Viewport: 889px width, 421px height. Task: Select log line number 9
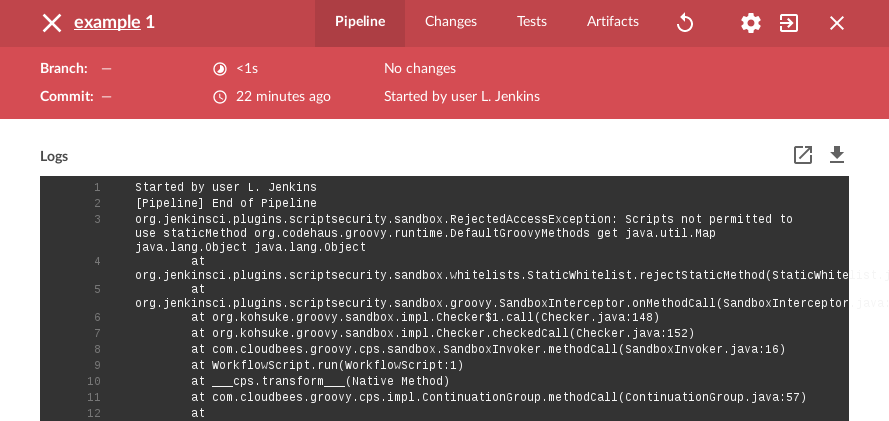tap(97, 365)
